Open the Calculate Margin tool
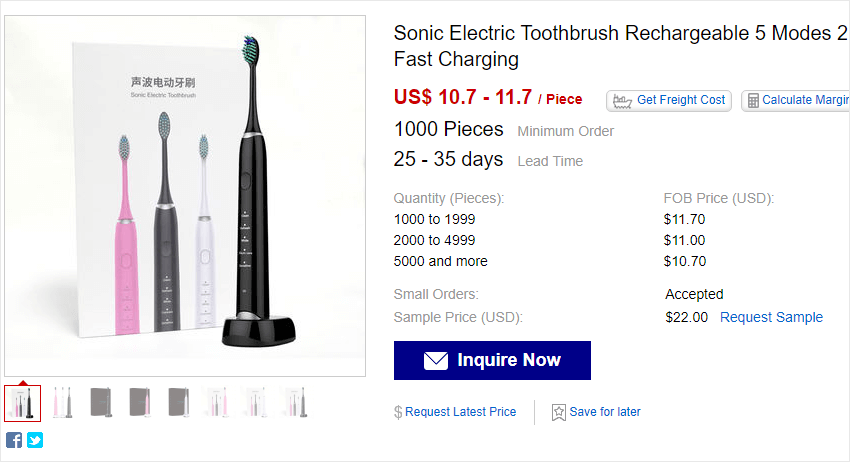This screenshot has width=850, height=462. pos(804,100)
